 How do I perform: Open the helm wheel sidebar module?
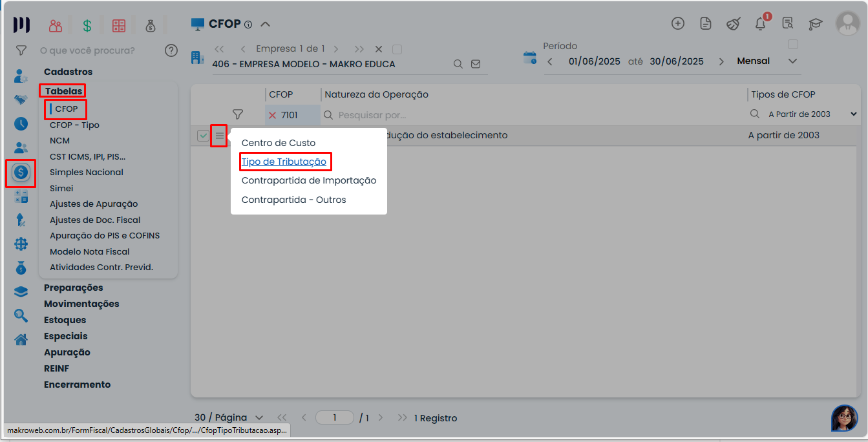tap(21, 244)
